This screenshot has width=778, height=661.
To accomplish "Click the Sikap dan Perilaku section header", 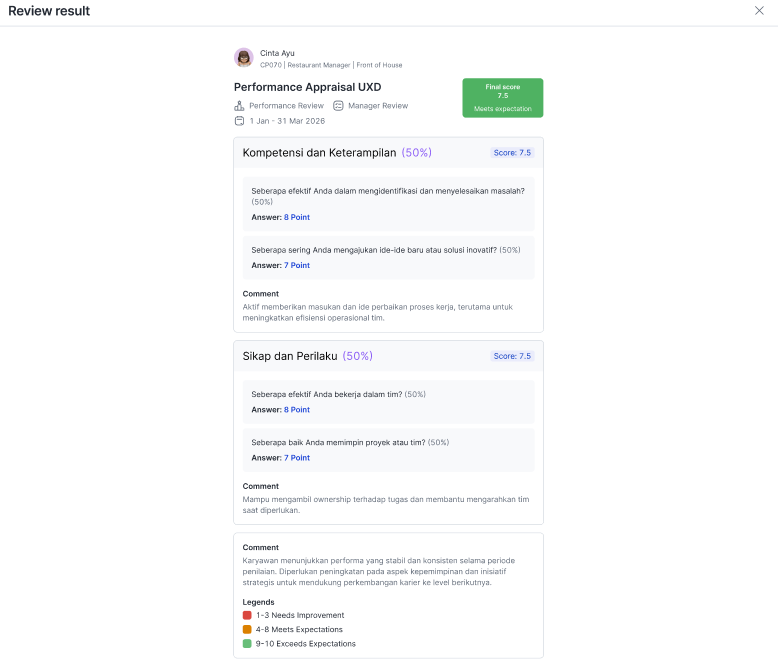I will pos(389,356).
